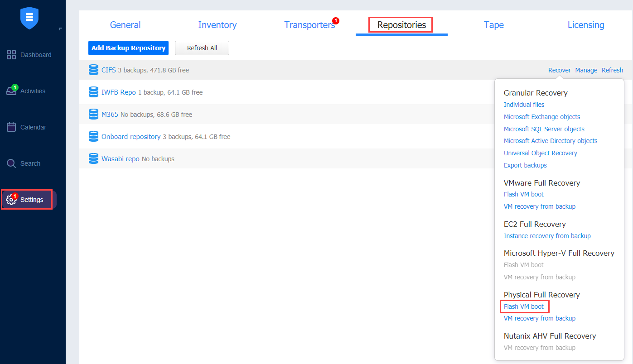Open the Activities tray icon
The height and width of the screenshot is (364, 633).
point(11,91)
